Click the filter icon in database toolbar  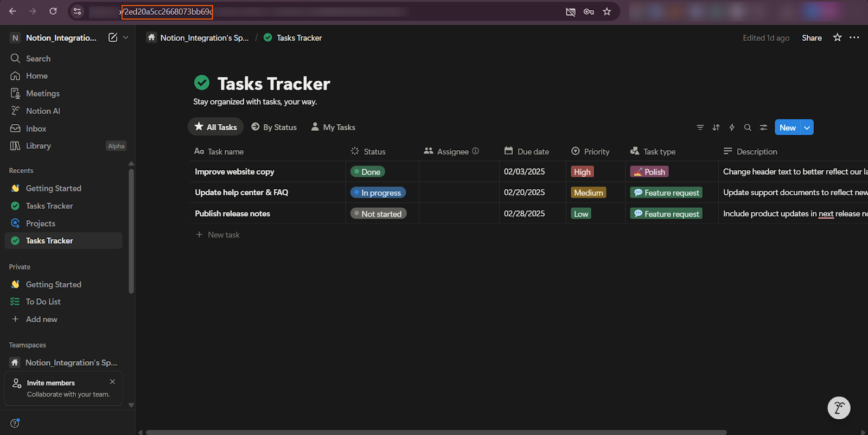point(700,127)
